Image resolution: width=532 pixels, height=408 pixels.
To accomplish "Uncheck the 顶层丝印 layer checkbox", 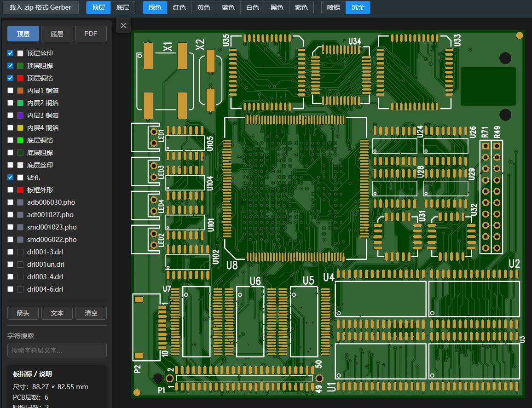I will (11, 53).
